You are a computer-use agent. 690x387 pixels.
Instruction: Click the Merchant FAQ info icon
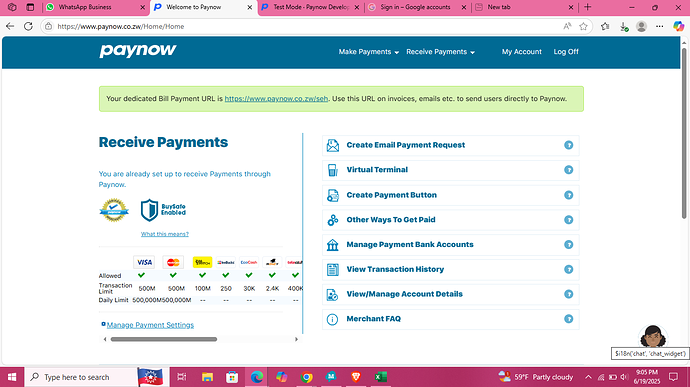[x=333, y=319]
